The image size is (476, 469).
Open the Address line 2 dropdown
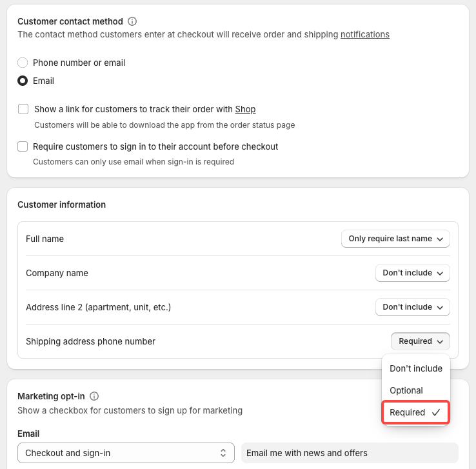[413, 307]
